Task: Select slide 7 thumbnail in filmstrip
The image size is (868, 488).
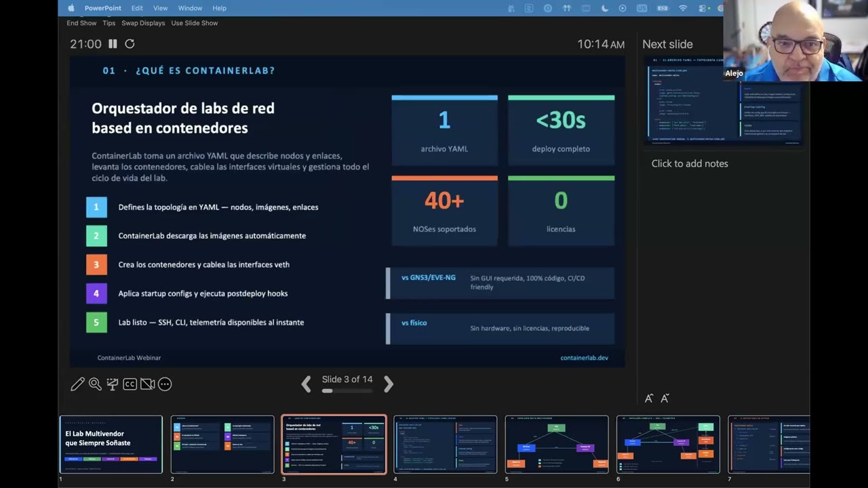Action: tap(769, 445)
